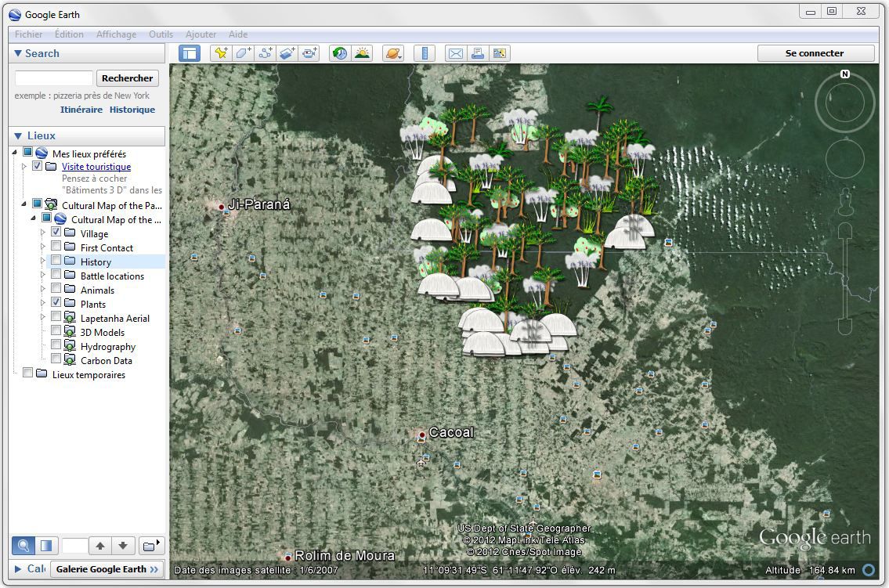Collapse the Search panel triangle
This screenshot has height=588, width=889.
click(x=18, y=53)
